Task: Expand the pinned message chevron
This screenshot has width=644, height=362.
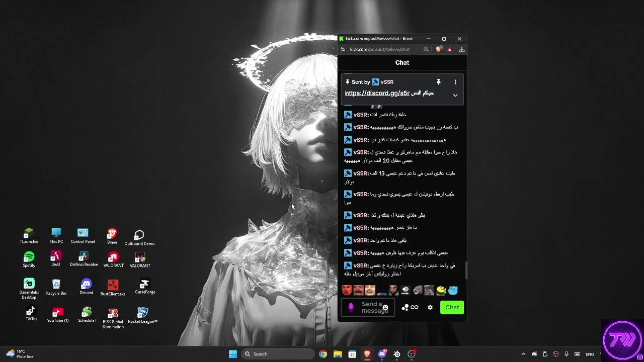Action: [x=455, y=95]
